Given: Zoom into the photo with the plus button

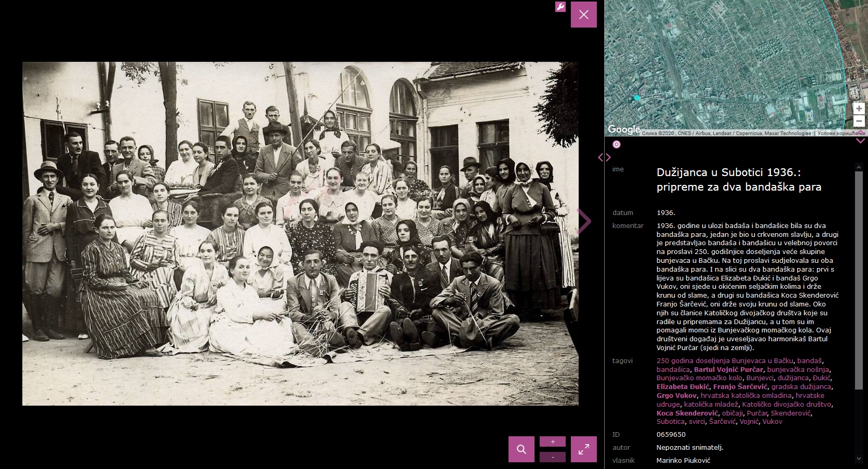Looking at the screenshot, I should pos(552,441).
